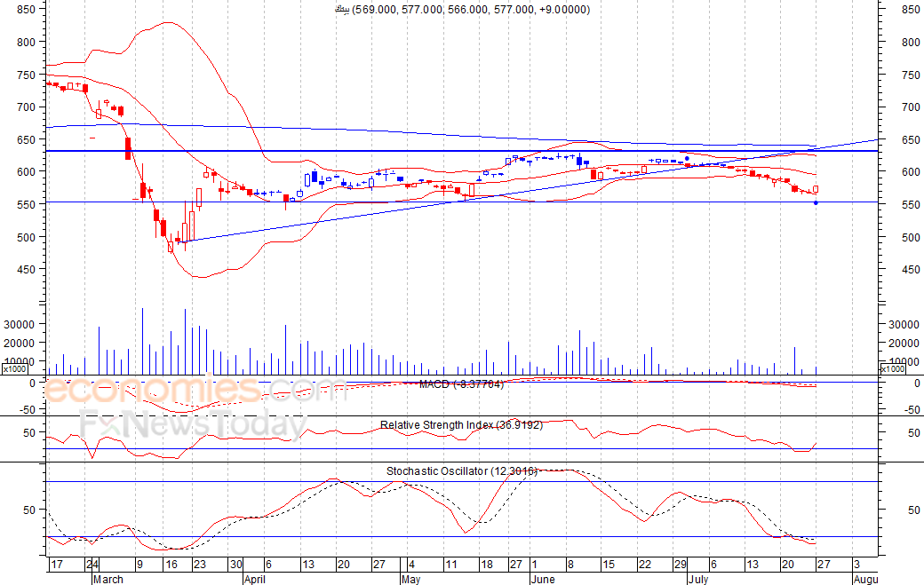Click the x1000 volume label on the left
924x585 pixels.
14,368
